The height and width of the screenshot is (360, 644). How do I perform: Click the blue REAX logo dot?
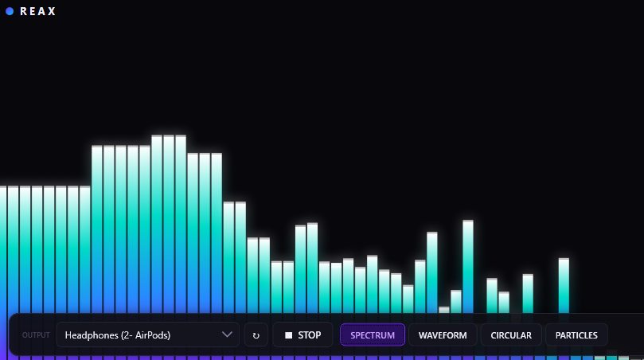click(x=10, y=12)
